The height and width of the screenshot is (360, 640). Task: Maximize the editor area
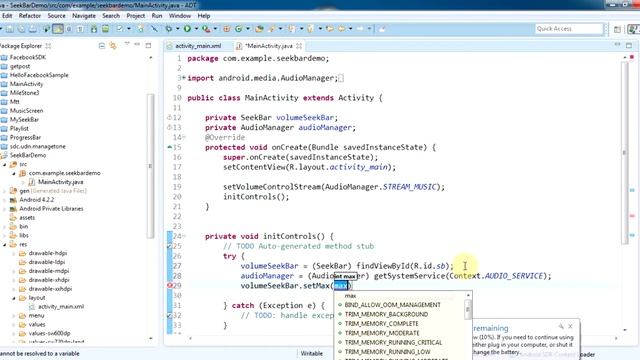tap(629, 45)
